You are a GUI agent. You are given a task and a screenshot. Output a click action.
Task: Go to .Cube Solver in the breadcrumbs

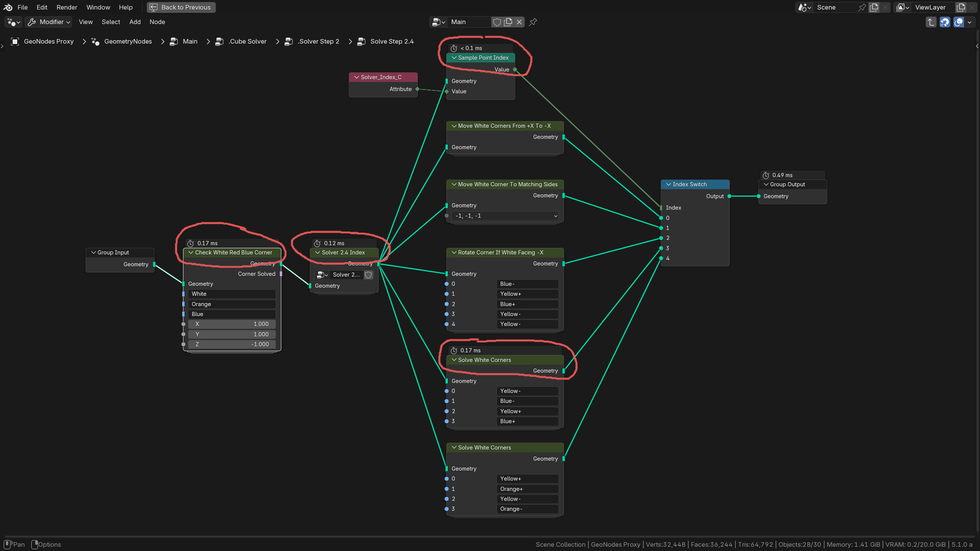[x=248, y=41]
